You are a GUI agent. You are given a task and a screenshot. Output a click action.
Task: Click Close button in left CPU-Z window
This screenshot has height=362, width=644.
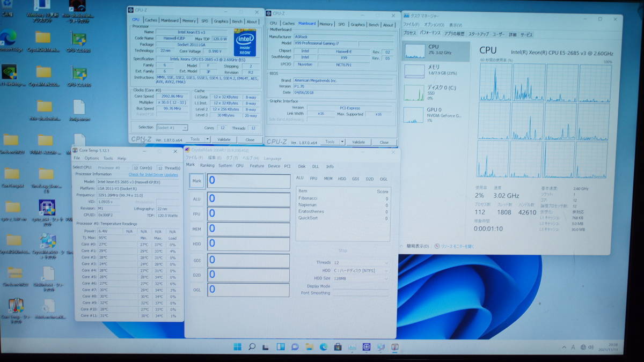tap(250, 139)
